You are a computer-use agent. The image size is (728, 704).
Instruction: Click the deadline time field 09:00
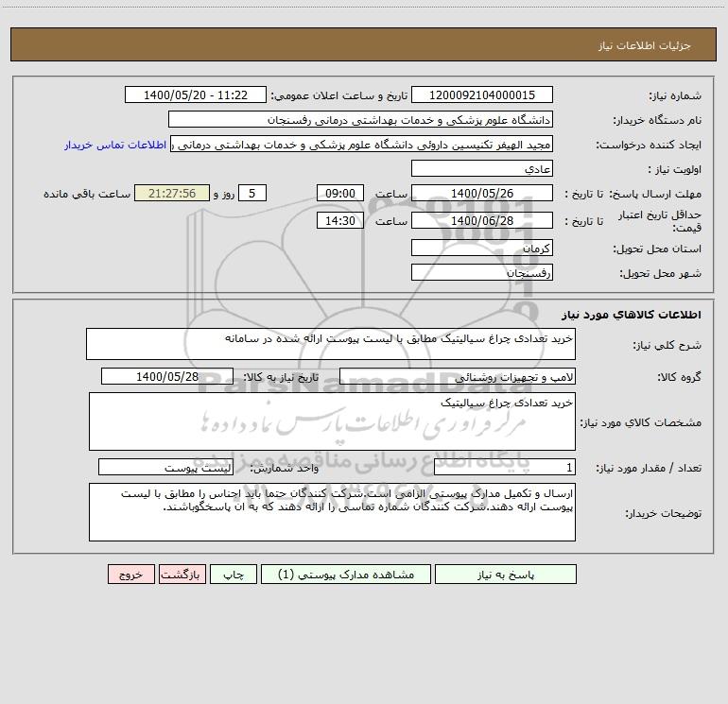click(339, 193)
